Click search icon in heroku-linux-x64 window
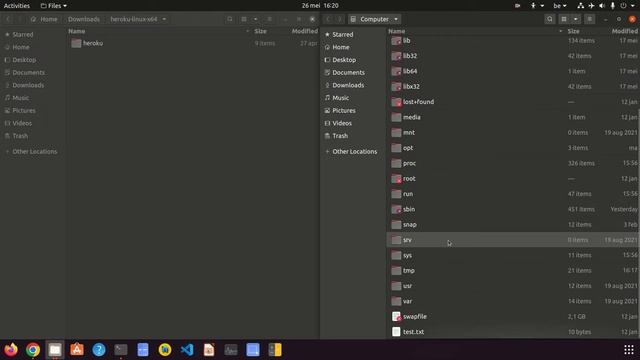Viewport: 640px width, 360px height. 230,19
